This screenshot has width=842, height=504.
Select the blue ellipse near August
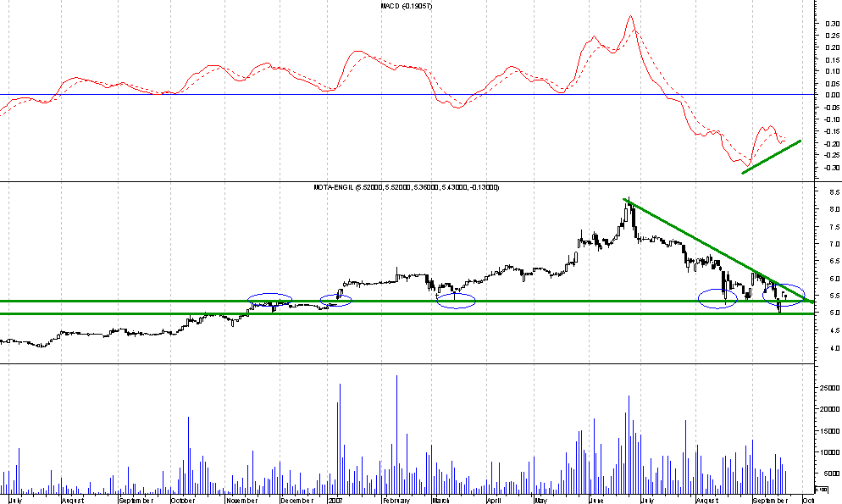[x=718, y=298]
